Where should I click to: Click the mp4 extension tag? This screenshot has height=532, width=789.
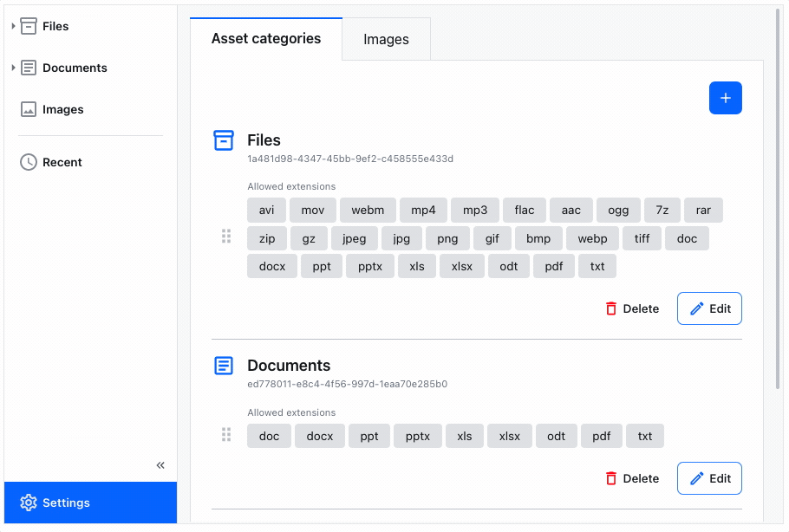[424, 211]
